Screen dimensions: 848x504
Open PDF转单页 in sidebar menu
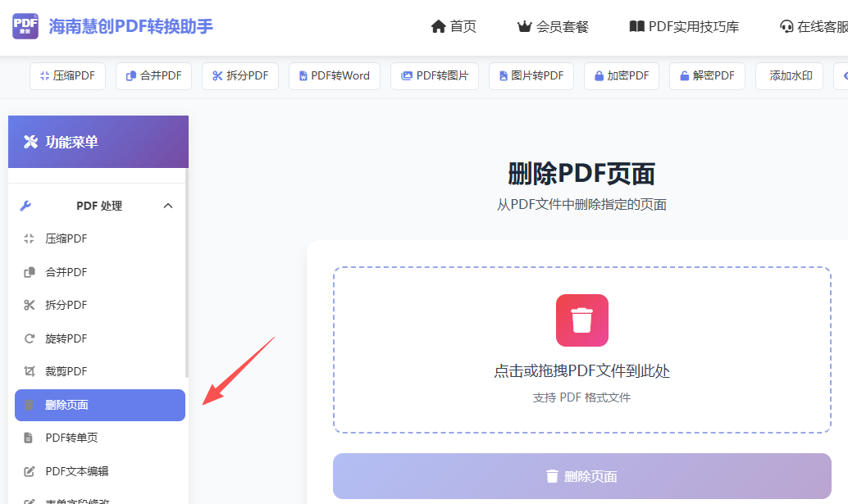coord(100,438)
